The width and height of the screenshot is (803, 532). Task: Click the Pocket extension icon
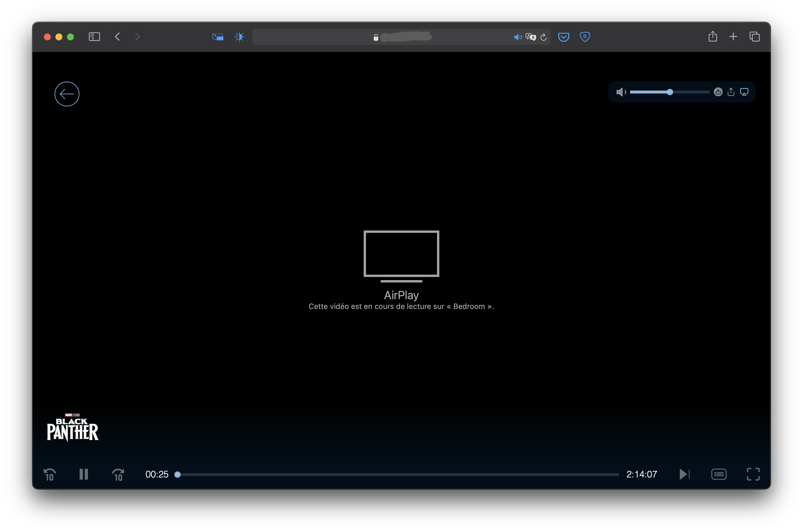click(x=563, y=37)
